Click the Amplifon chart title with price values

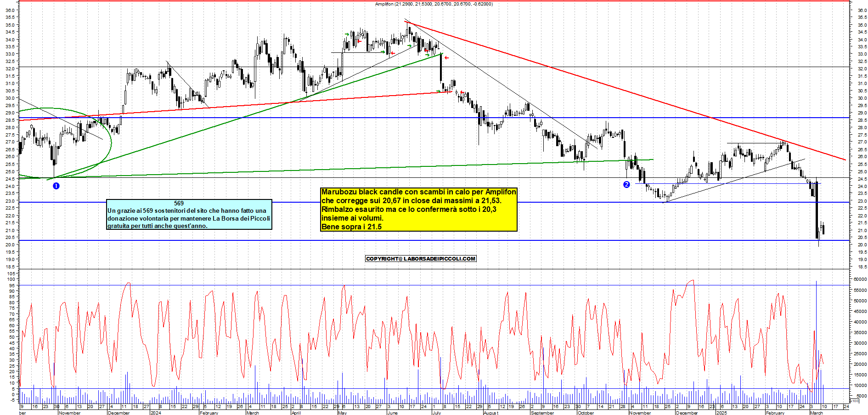434,4
